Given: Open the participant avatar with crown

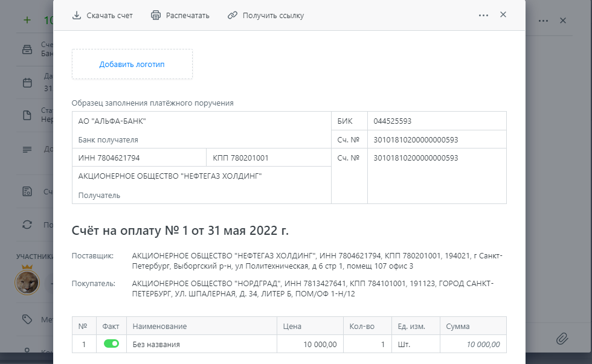Looking at the screenshot, I should 27,281.
